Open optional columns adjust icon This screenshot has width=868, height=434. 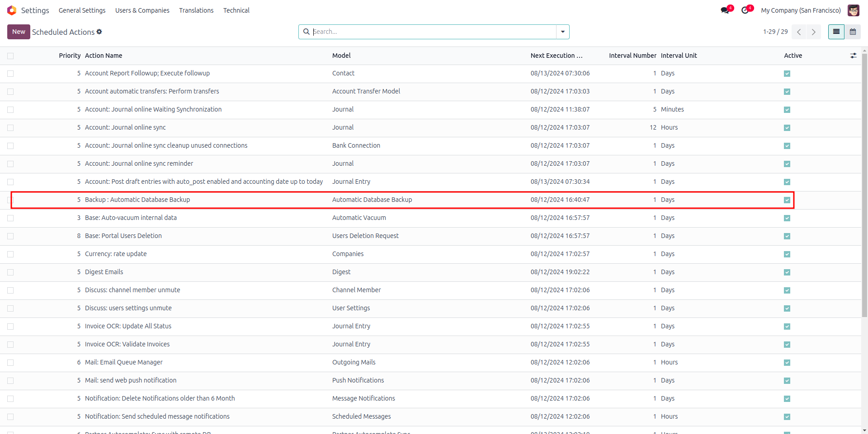pos(853,56)
